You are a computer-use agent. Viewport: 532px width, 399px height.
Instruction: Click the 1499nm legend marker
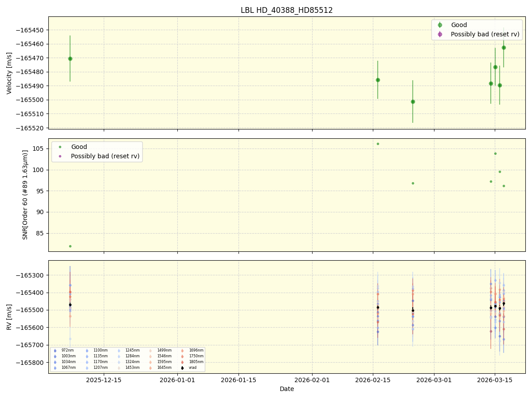[x=150, y=351]
